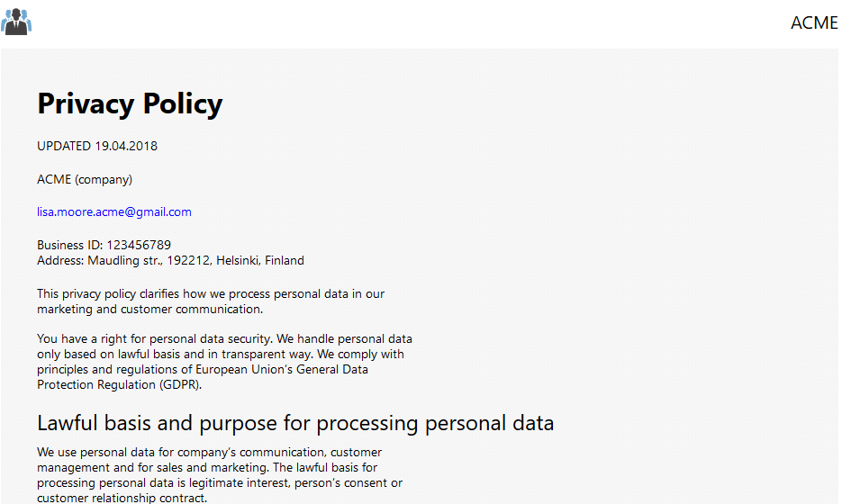Click the ACME site title in header
This screenshot has height=504, width=842.
pyautogui.click(x=814, y=22)
